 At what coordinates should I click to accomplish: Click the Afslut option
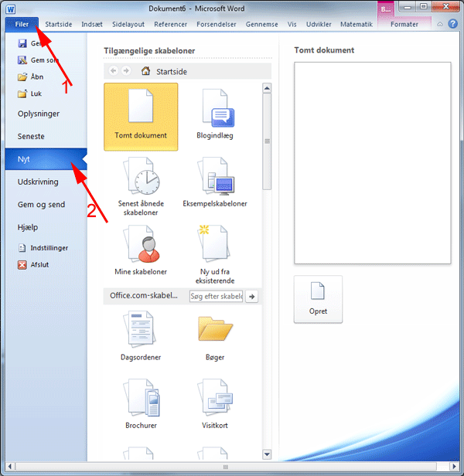point(39,264)
